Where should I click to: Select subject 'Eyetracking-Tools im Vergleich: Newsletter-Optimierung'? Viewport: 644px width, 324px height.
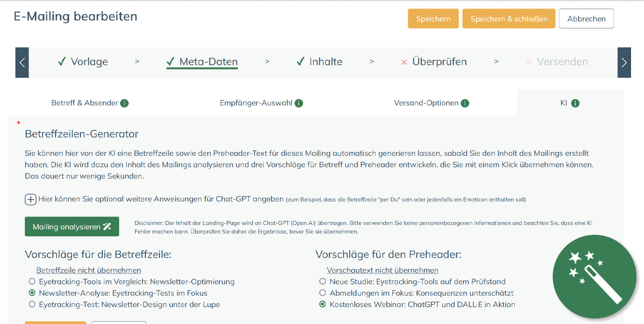(x=32, y=282)
